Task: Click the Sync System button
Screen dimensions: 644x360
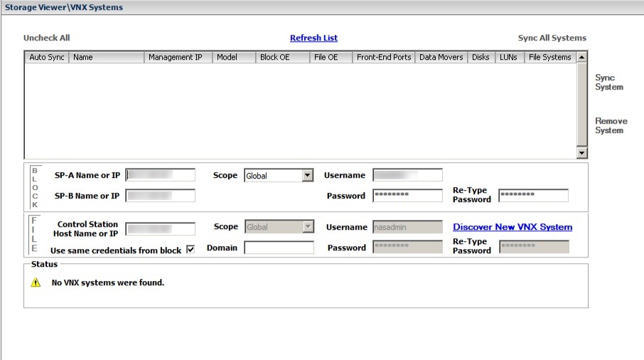Action: [x=608, y=83]
